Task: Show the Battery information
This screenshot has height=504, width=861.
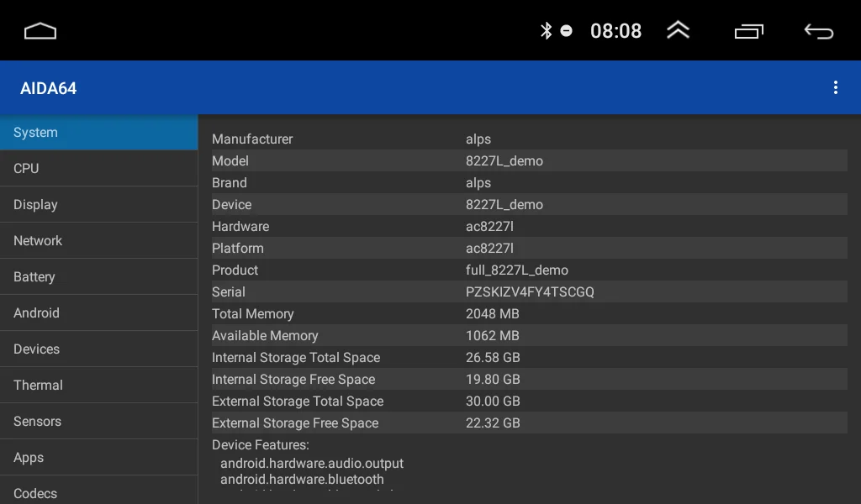Action: coord(98,277)
